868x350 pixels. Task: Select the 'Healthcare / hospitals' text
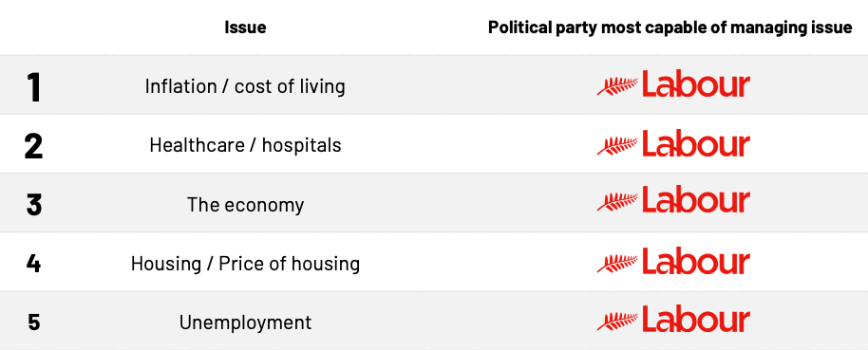245,145
